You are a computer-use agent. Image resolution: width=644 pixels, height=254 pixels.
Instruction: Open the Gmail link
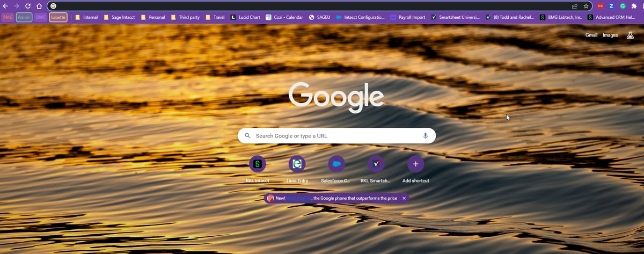click(591, 35)
